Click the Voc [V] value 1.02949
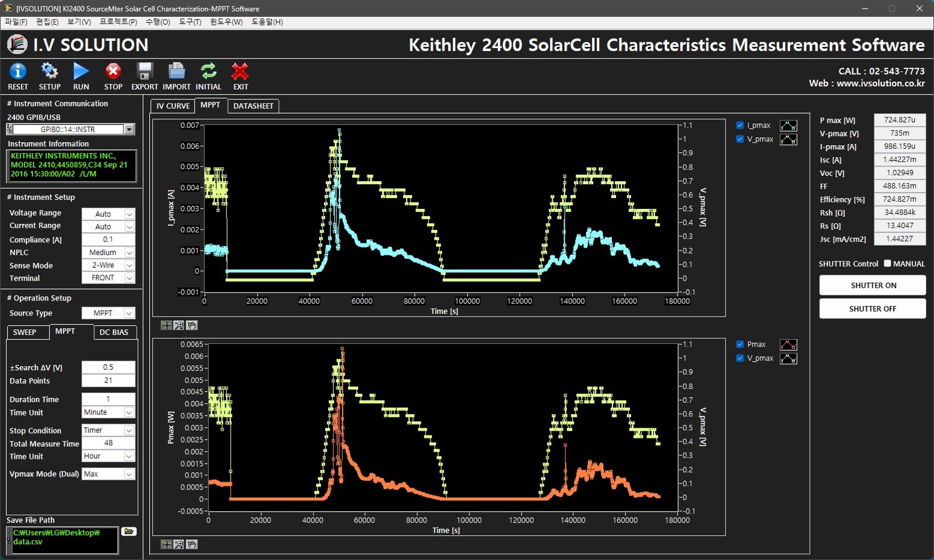The image size is (934, 560). 900,173
